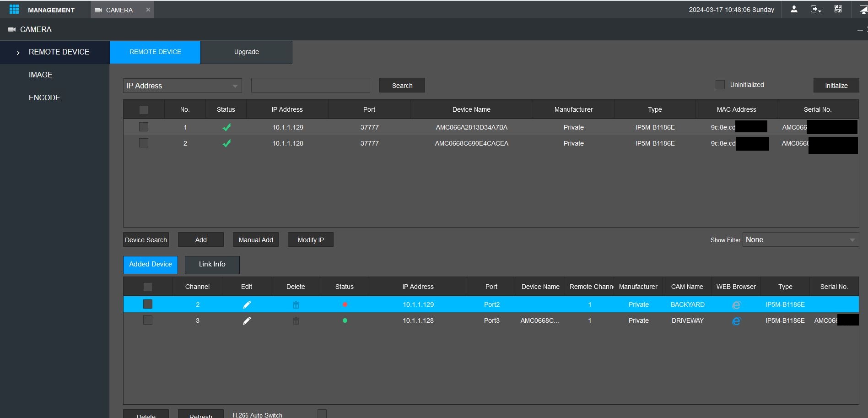
Task: Delete channel 2 with the trash icon
Action: tap(296, 304)
